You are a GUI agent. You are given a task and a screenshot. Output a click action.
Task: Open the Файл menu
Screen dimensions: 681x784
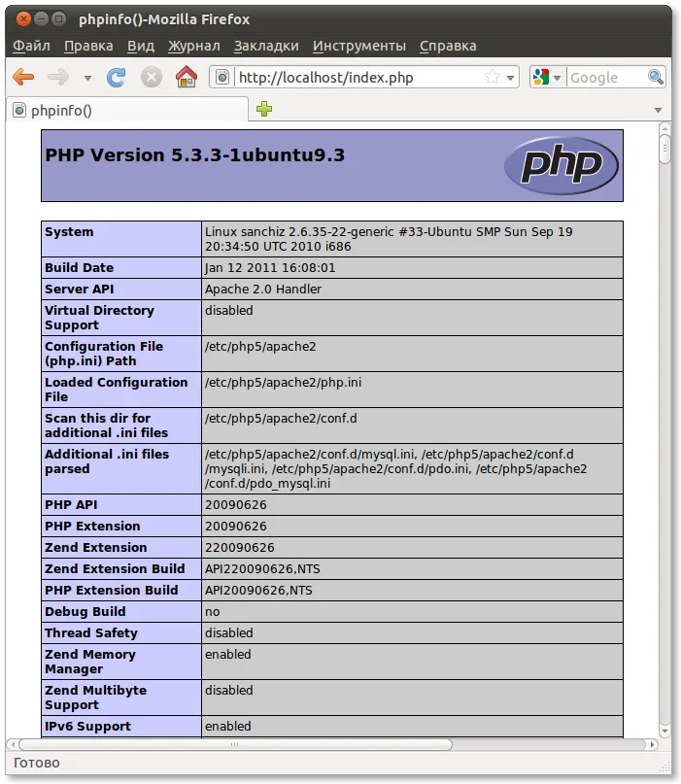coord(31,46)
